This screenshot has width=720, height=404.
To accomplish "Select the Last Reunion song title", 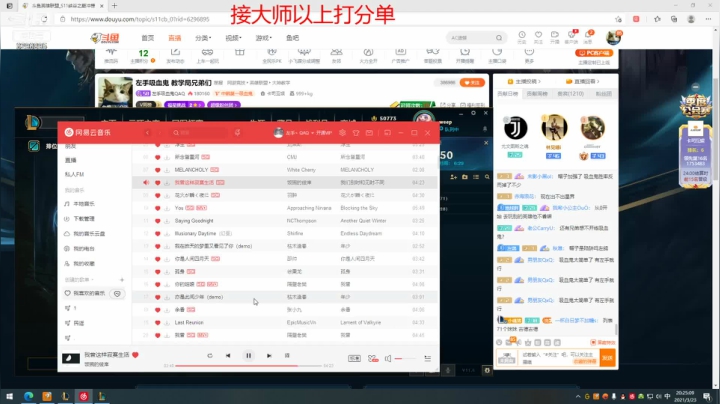I will (x=189, y=323).
